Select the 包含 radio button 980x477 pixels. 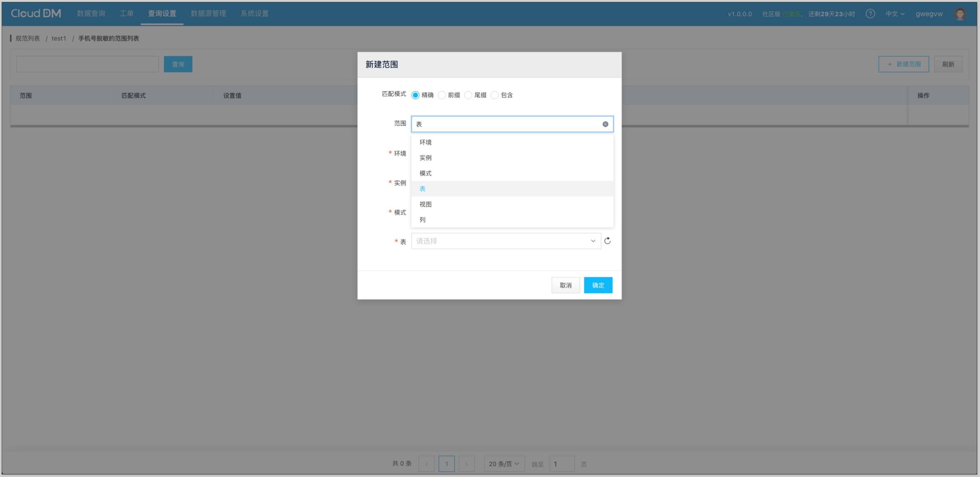(495, 95)
